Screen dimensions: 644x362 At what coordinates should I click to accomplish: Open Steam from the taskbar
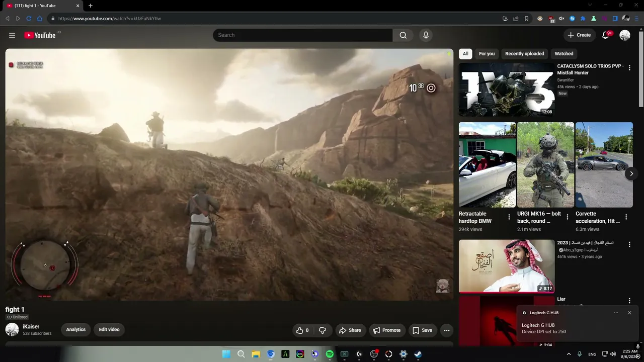click(x=418, y=354)
